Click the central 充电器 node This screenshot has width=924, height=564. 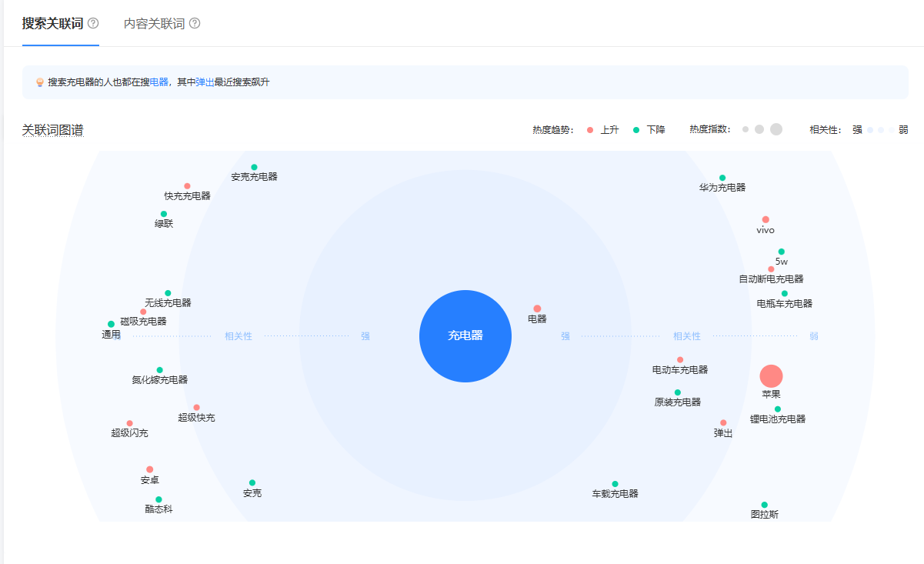click(465, 336)
